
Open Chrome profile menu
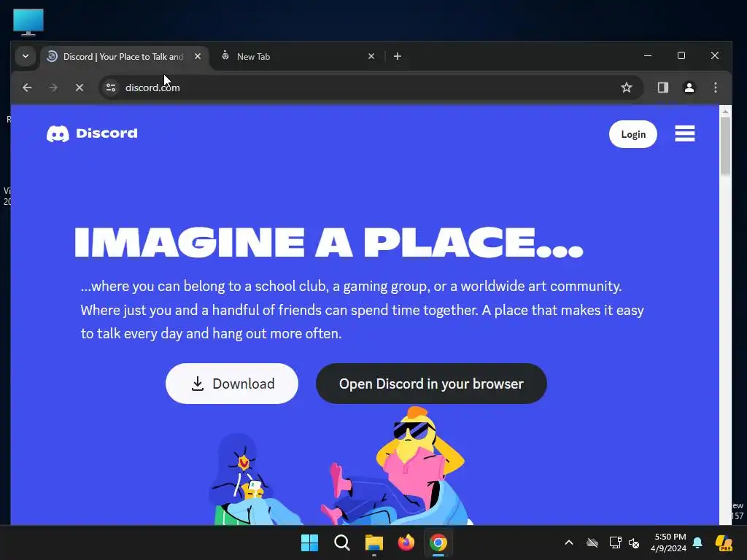tap(689, 87)
